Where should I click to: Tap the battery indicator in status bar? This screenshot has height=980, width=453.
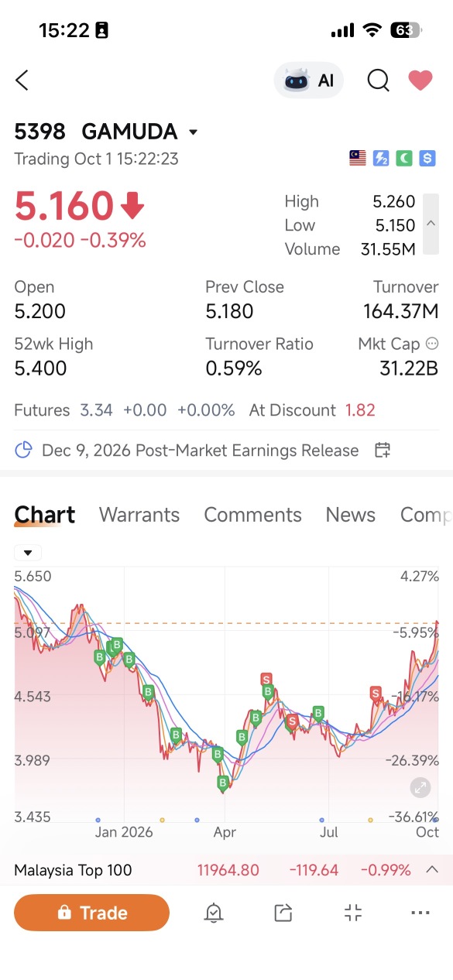406,30
